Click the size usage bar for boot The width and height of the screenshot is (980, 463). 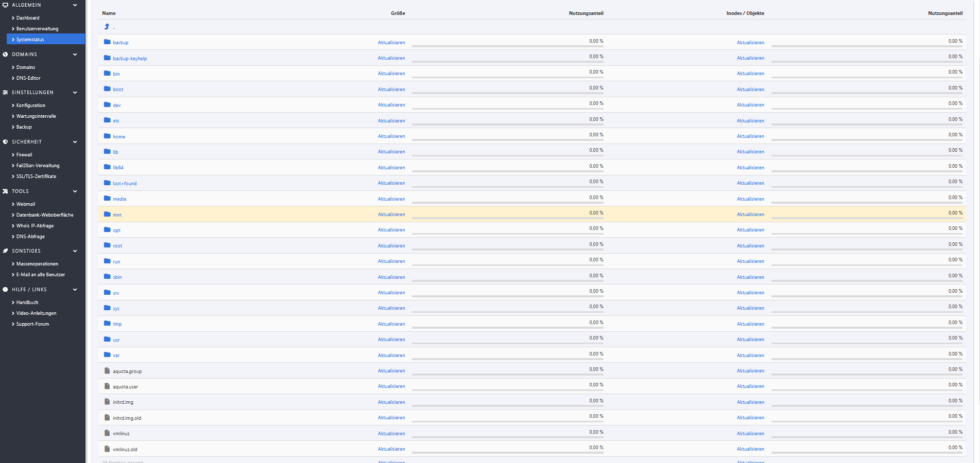pos(507,93)
